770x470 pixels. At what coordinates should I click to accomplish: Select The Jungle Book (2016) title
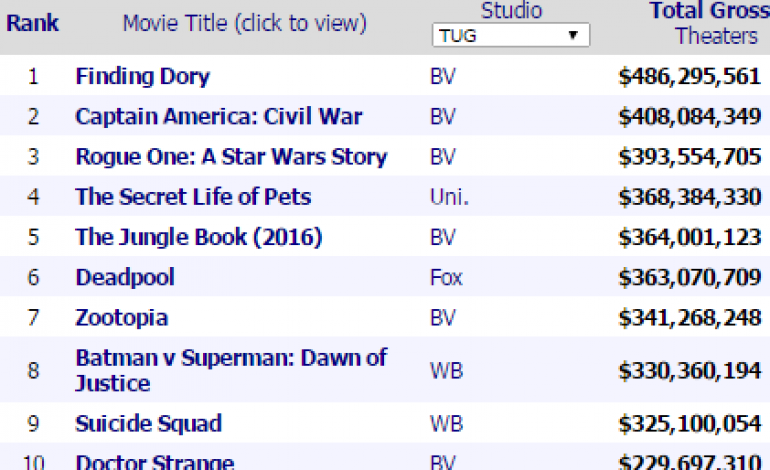(x=198, y=237)
